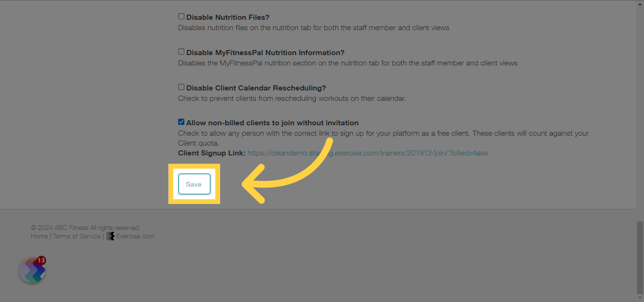
Task: Open the Terms of Service link
Action: (x=77, y=236)
